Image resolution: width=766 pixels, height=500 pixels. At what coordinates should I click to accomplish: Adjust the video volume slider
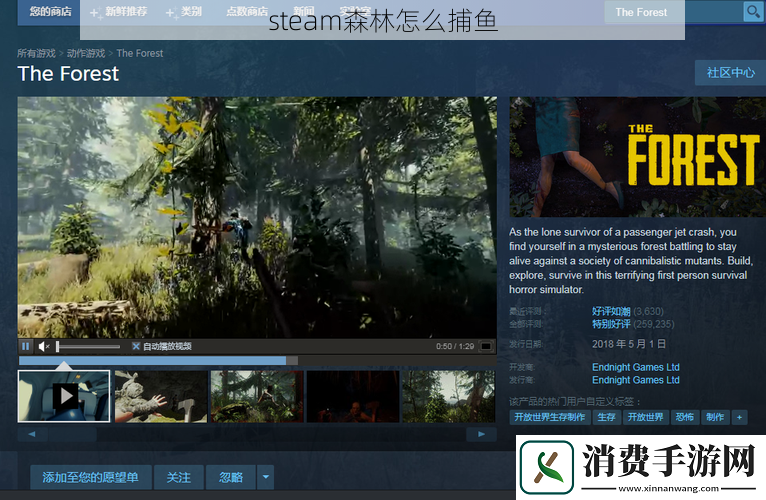point(88,347)
